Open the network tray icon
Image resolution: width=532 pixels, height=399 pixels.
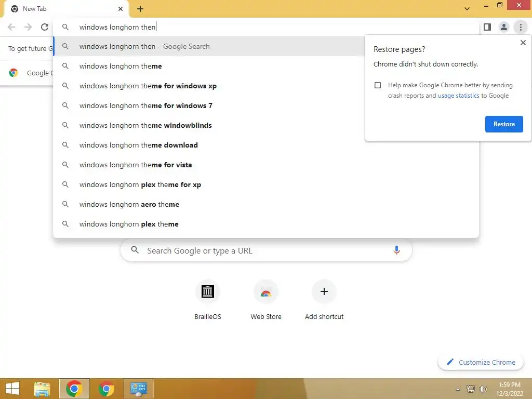click(x=470, y=389)
